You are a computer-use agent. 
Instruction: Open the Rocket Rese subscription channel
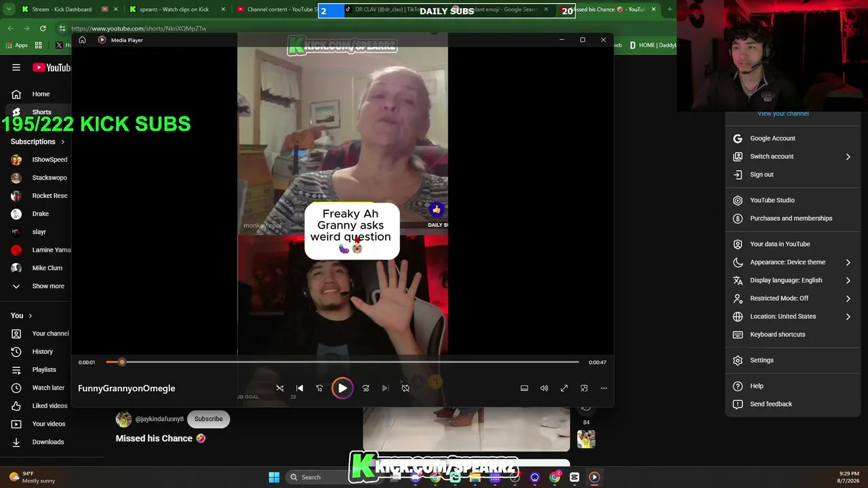tap(41, 196)
